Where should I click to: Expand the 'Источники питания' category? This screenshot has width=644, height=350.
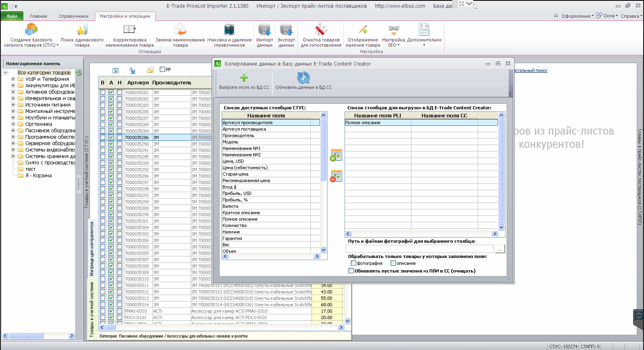(x=13, y=105)
